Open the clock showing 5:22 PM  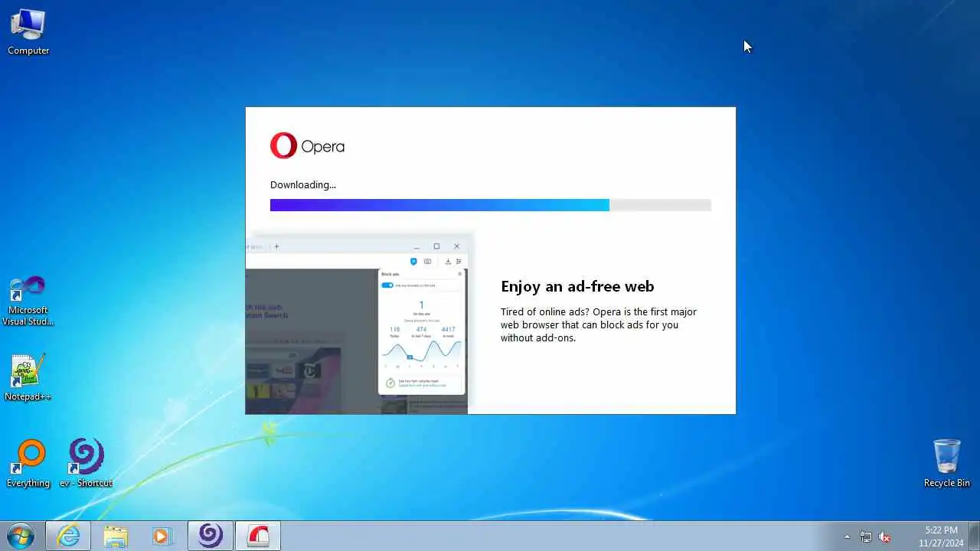[941, 536]
